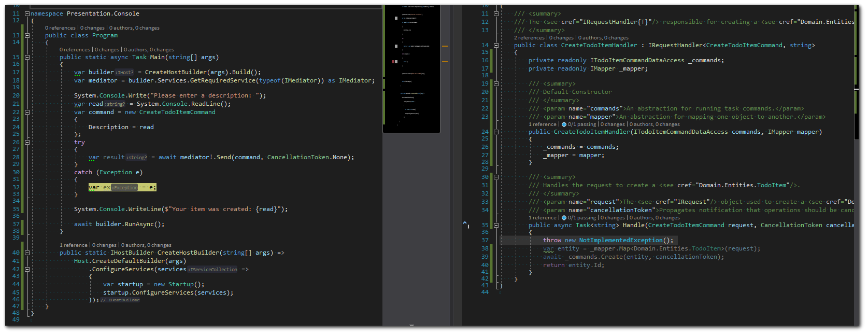Click the test status icon above Handle method
Screen dimensions: 868x335
click(564, 218)
